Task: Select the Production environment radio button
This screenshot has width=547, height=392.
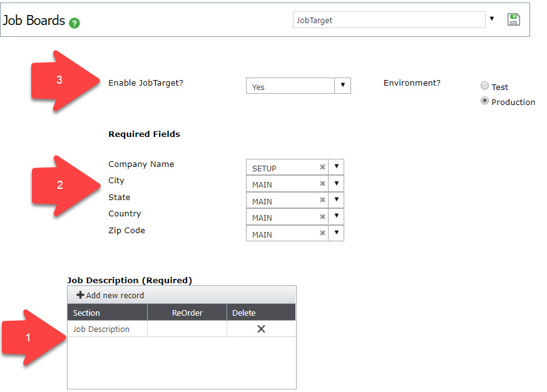Action: [x=484, y=101]
